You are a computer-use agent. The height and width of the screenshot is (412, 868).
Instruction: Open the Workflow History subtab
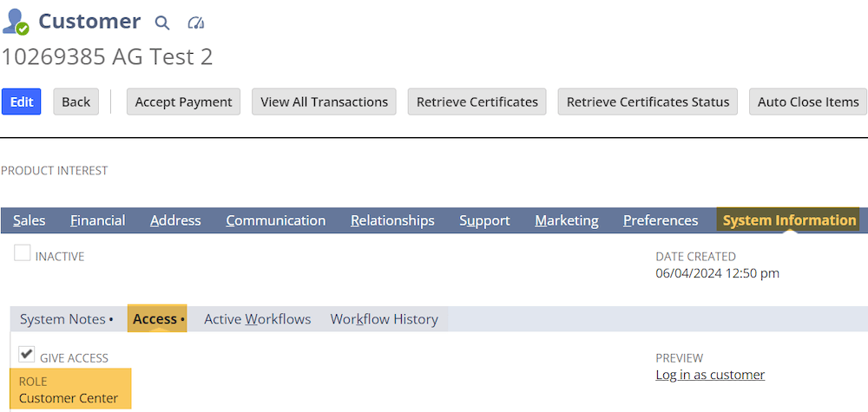pos(385,320)
